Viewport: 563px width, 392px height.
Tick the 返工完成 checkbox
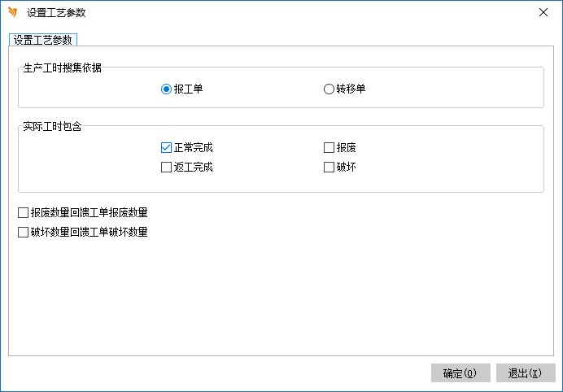tap(166, 168)
